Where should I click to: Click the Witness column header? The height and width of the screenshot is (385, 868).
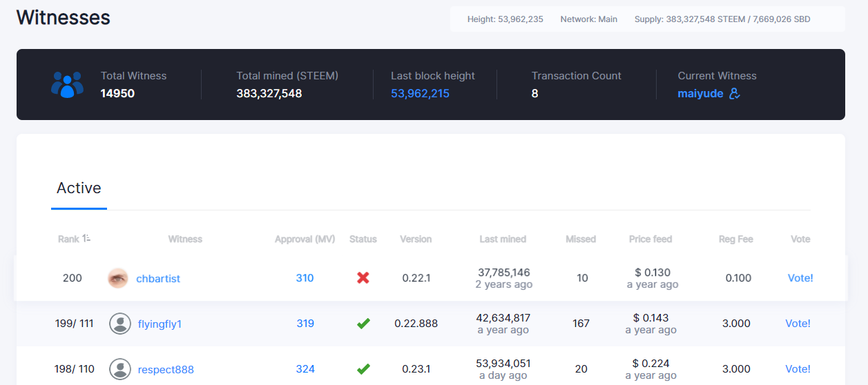point(185,239)
